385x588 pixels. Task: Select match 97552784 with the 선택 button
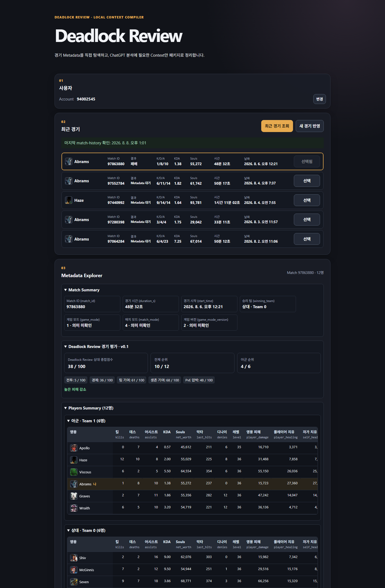pos(307,181)
